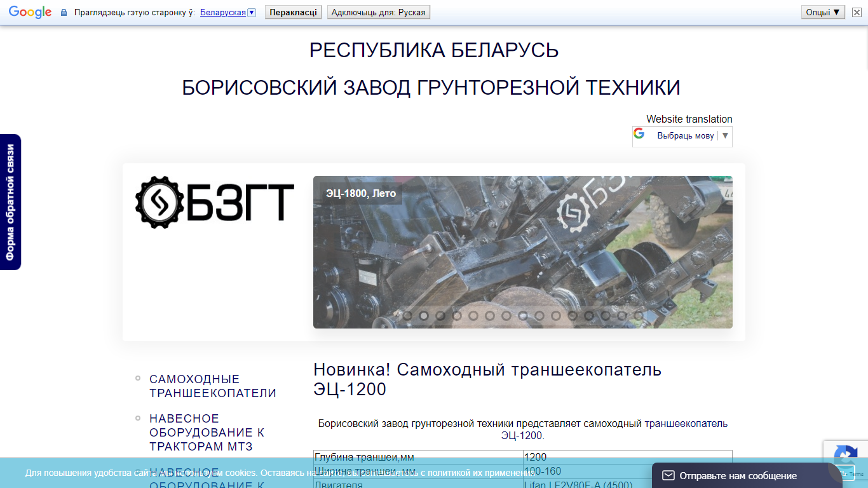Click the Глубина траншеи,мм table cell
The width and height of the screenshot is (868, 488).
(418, 457)
